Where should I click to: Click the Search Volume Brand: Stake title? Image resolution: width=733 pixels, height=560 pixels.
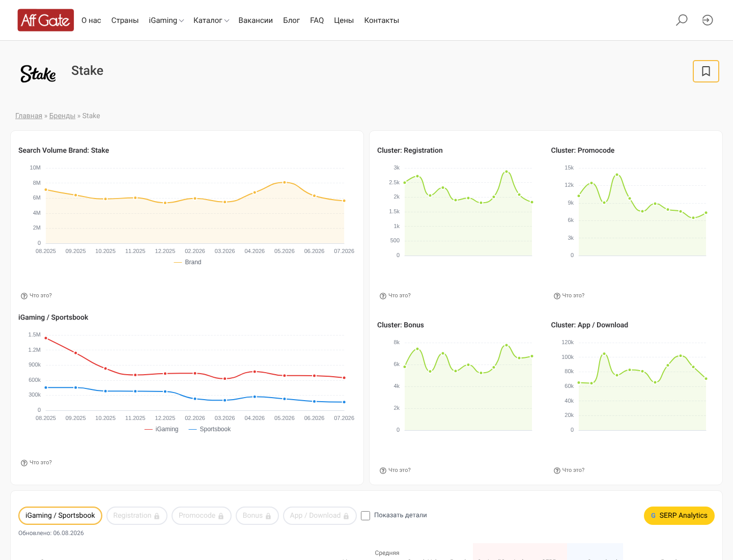(64, 150)
